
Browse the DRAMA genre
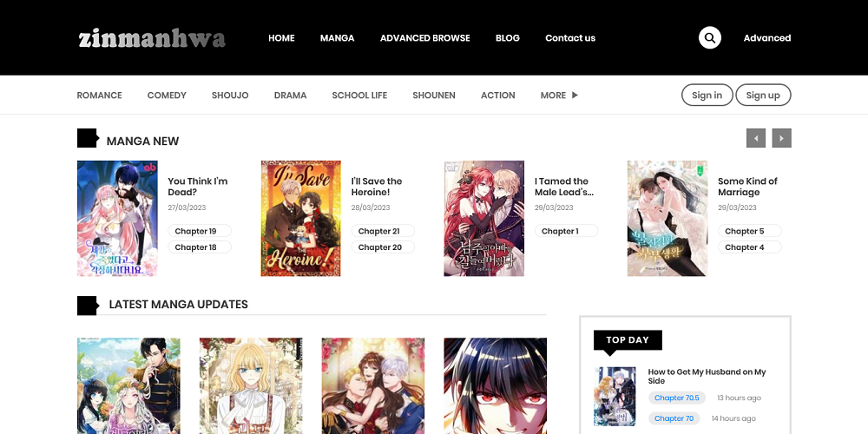[x=290, y=95]
